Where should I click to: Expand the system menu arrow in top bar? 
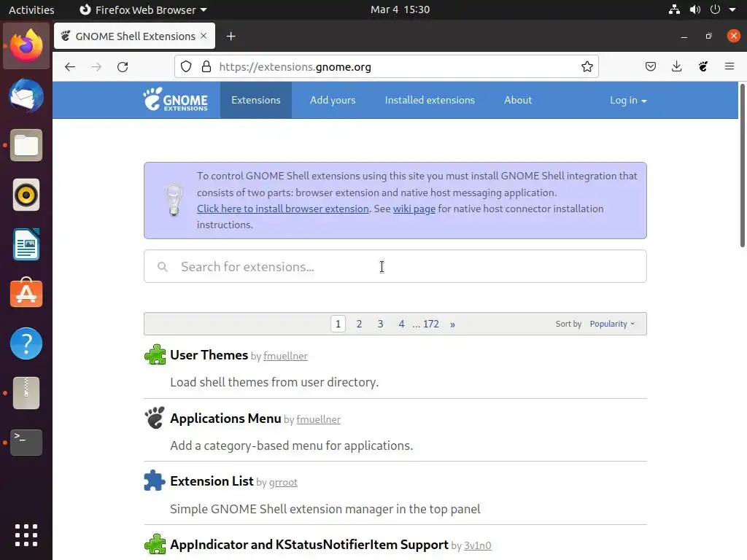[x=732, y=9]
